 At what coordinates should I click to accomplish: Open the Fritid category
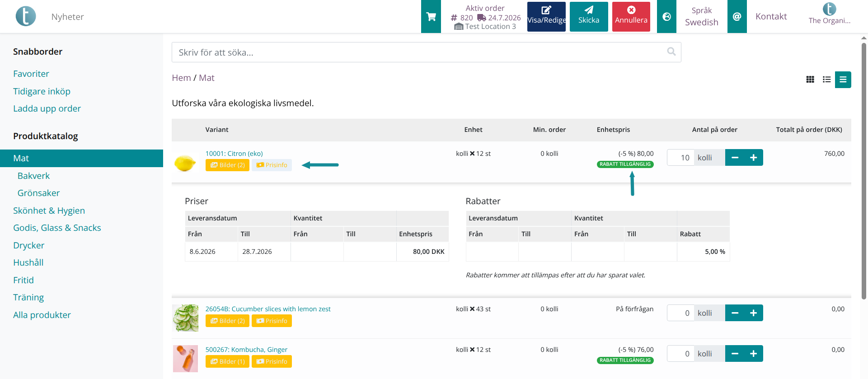coord(23,280)
